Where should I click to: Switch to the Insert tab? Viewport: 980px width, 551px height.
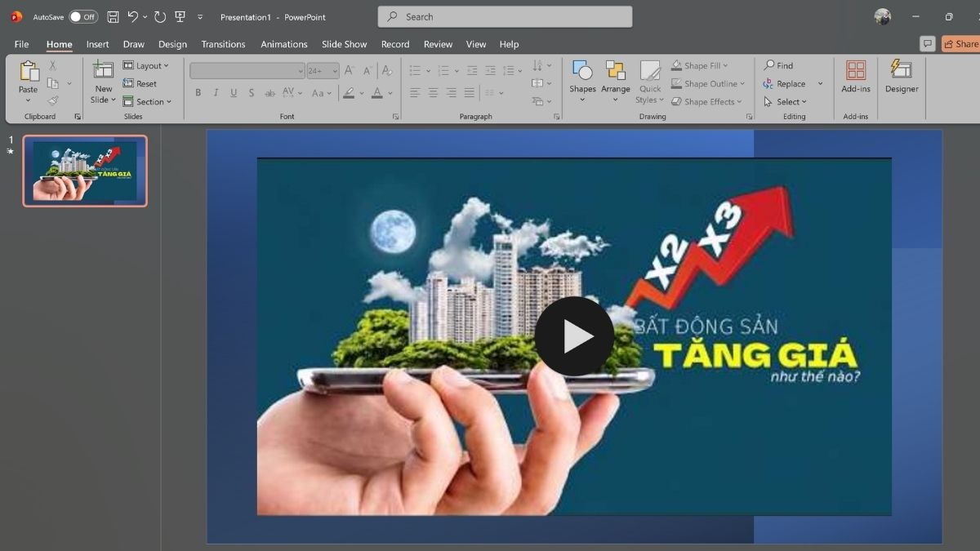97,44
